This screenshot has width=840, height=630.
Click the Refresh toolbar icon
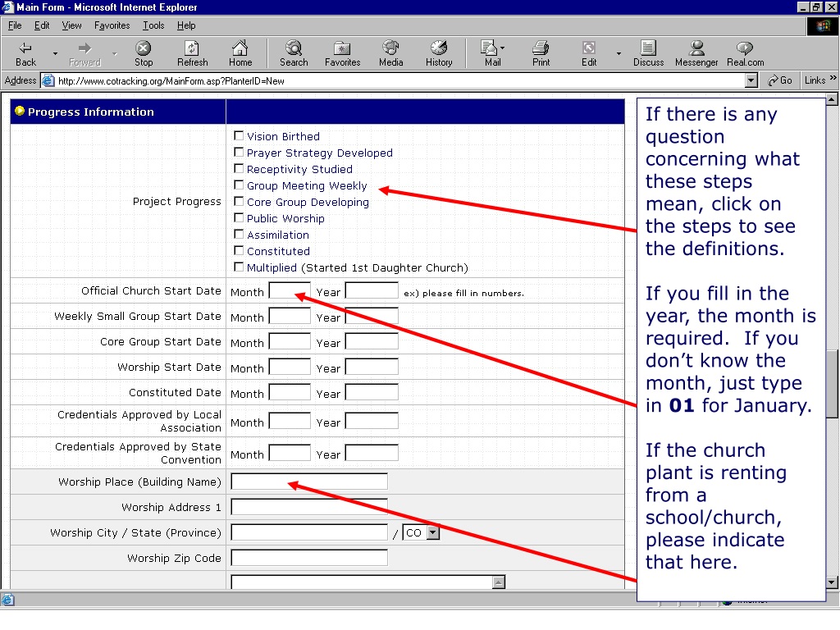tap(192, 48)
